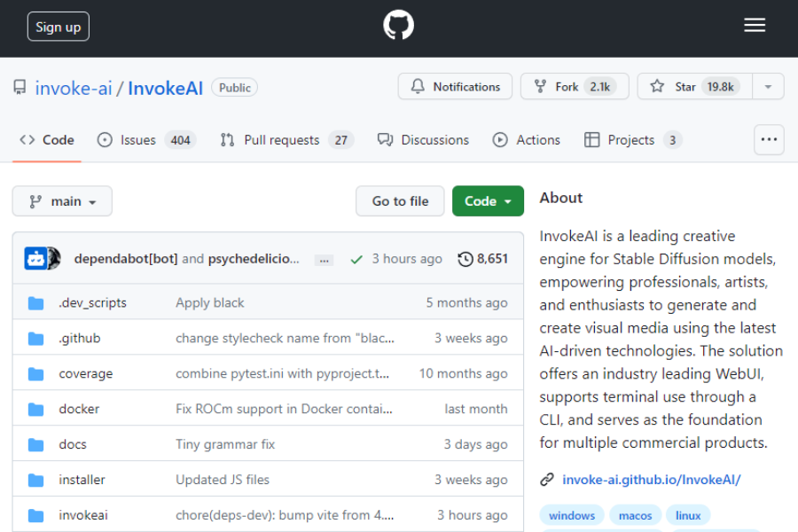Open the docker folder
Image resolution: width=798 pixels, height=532 pixels.
pos(79,410)
